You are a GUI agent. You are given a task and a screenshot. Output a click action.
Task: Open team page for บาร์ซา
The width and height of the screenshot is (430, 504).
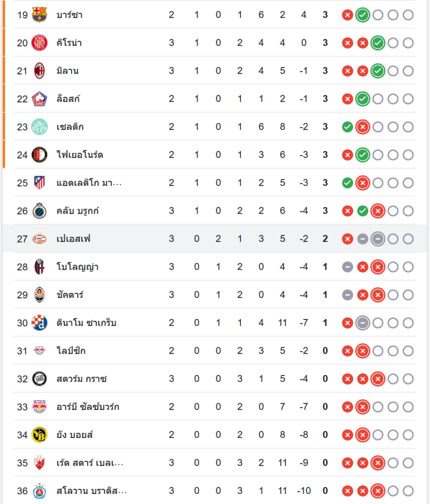[70, 15]
